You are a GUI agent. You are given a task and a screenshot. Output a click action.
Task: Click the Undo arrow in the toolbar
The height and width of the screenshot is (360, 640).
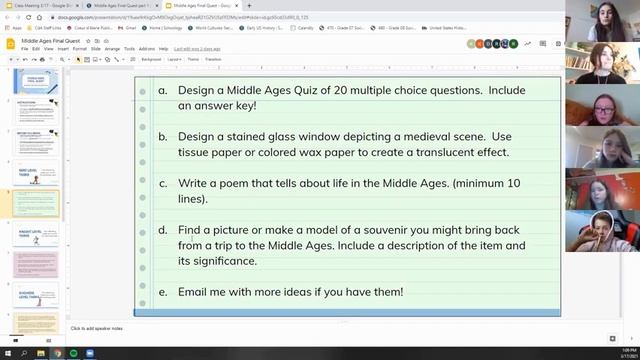[x=25, y=60]
